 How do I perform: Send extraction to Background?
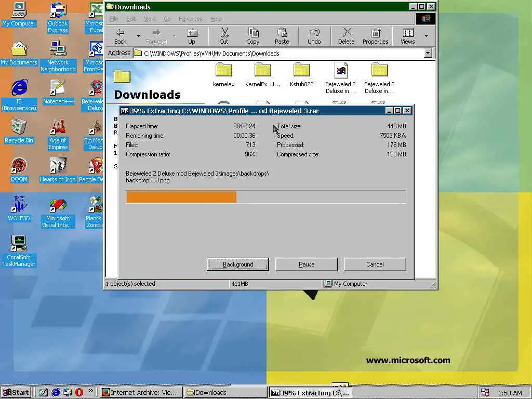click(238, 264)
